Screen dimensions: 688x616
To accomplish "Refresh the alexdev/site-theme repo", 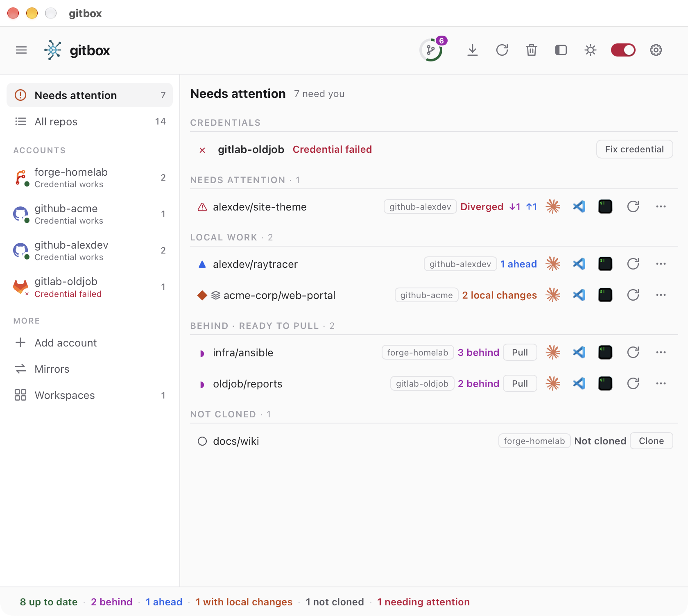I will point(633,206).
